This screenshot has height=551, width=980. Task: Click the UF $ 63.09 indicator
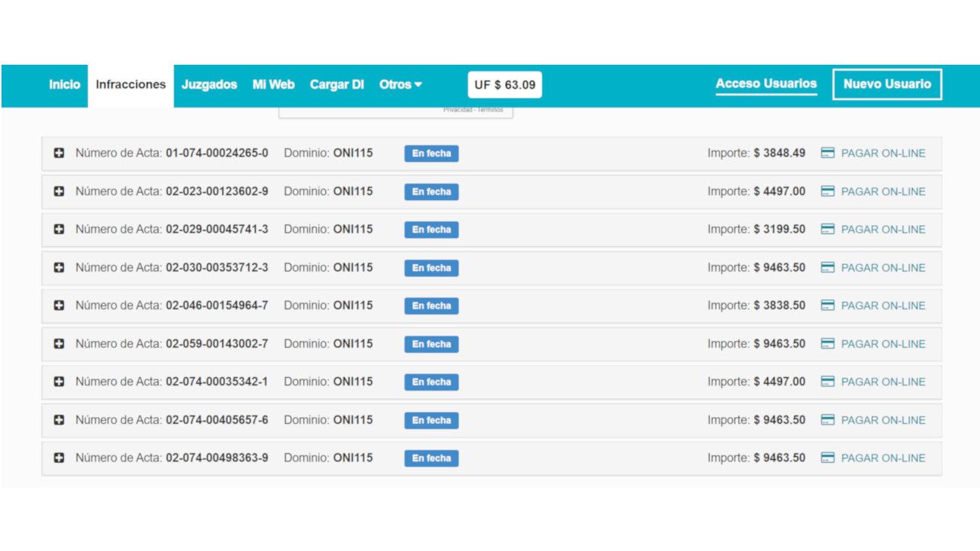pos(505,84)
